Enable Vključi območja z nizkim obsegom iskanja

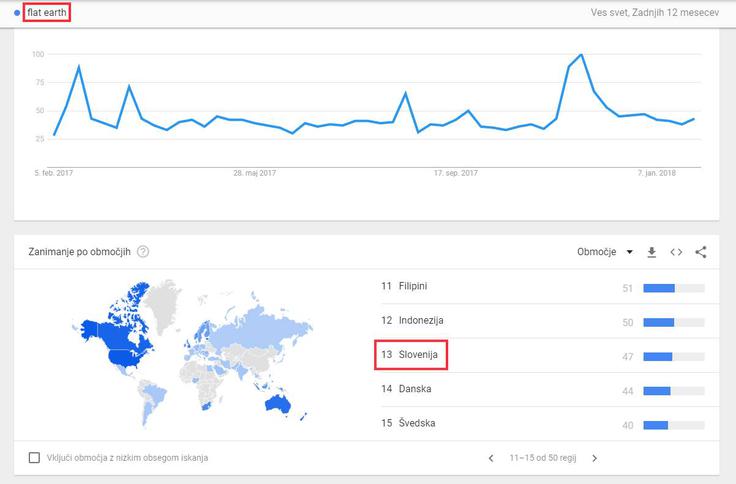click(x=34, y=457)
